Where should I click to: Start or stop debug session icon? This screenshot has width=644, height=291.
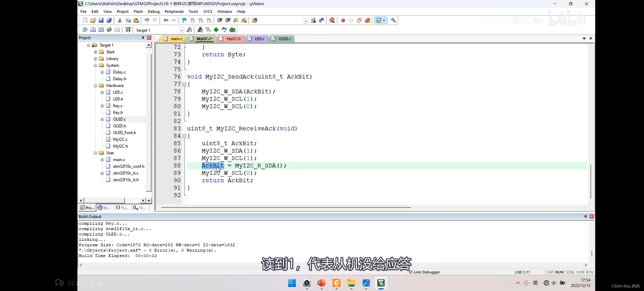click(332, 20)
